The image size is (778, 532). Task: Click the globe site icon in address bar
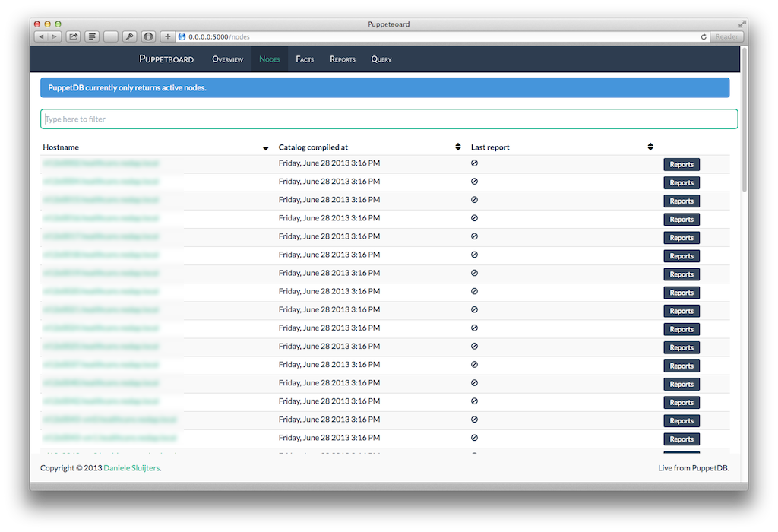coord(182,36)
